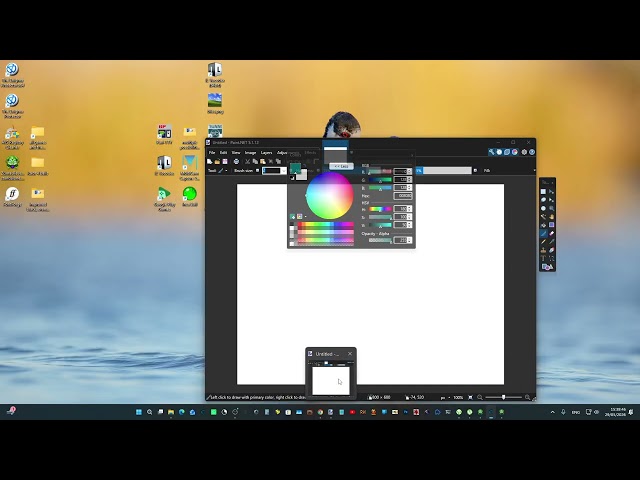
Task: Click the zoom out magnifier in status bar
Action: pos(480,397)
